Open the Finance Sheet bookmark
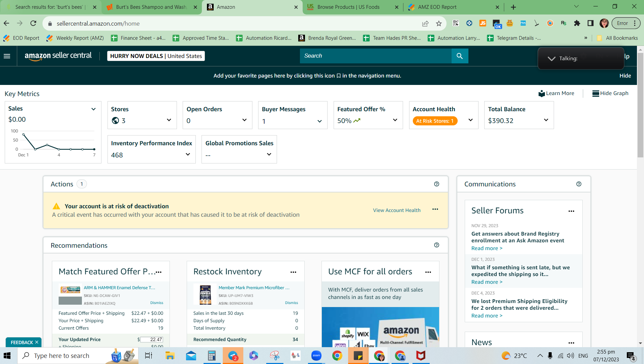 138,38
